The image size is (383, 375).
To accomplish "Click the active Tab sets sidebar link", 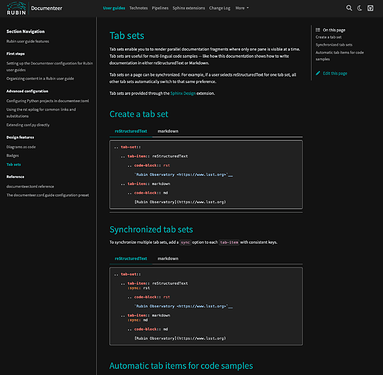I will [x=14, y=164].
